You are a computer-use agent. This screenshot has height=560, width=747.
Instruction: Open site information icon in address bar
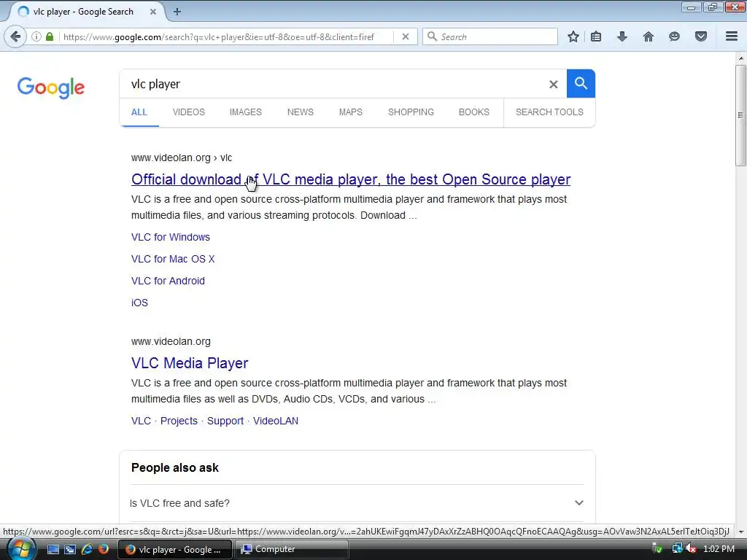coord(36,36)
